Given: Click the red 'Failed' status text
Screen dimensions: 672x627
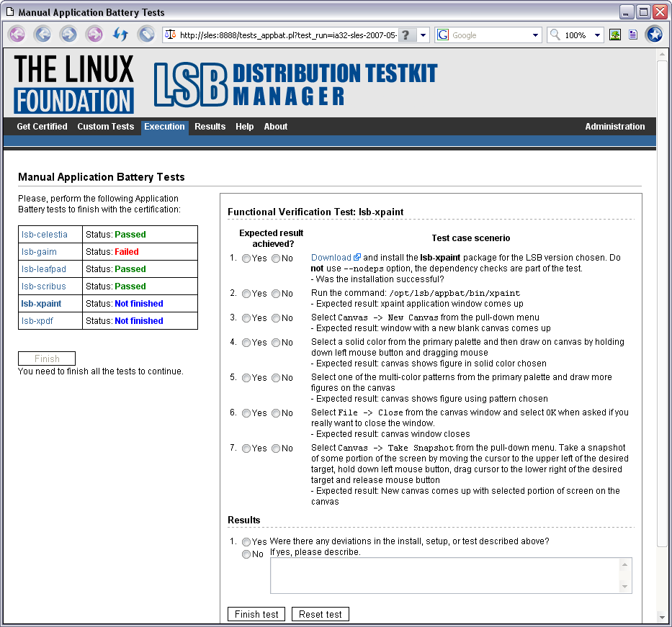Looking at the screenshot, I should [127, 252].
